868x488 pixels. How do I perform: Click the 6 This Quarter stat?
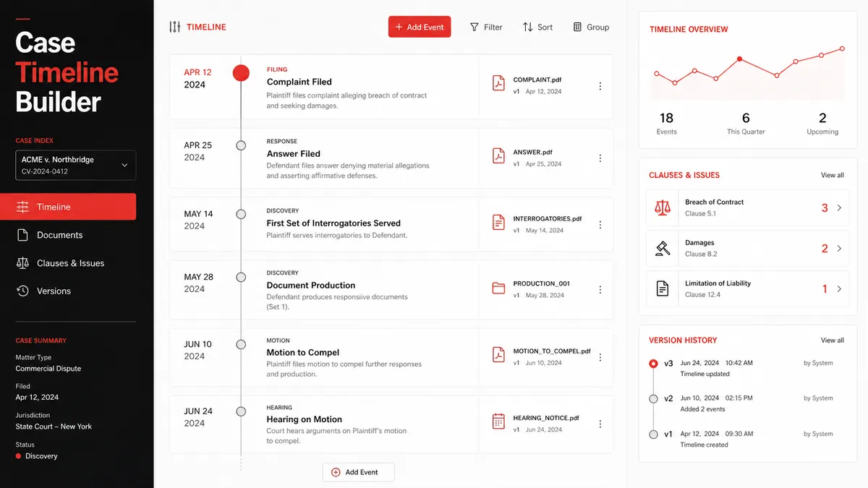(x=746, y=123)
